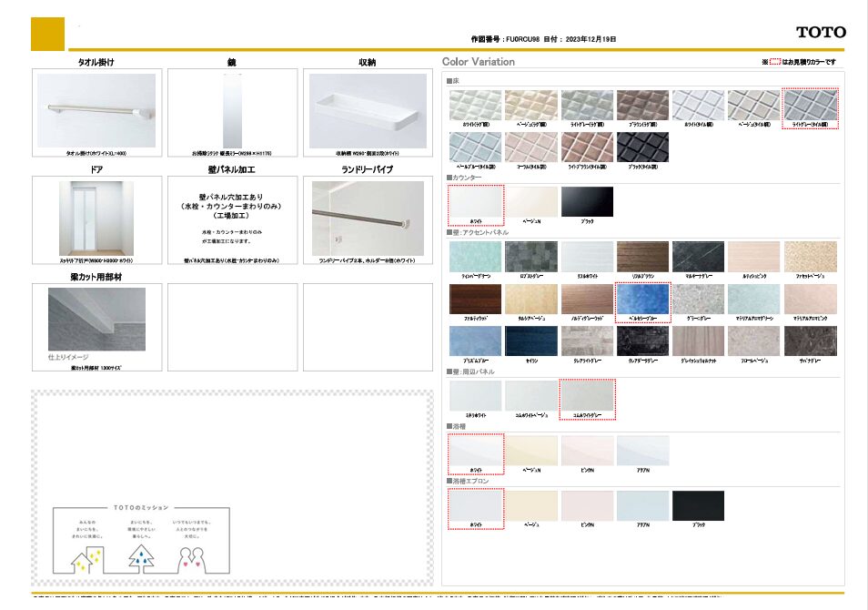868x610 pixels.
Task: Choose the dark gray mosaic accent swatch
Action: click(531, 256)
